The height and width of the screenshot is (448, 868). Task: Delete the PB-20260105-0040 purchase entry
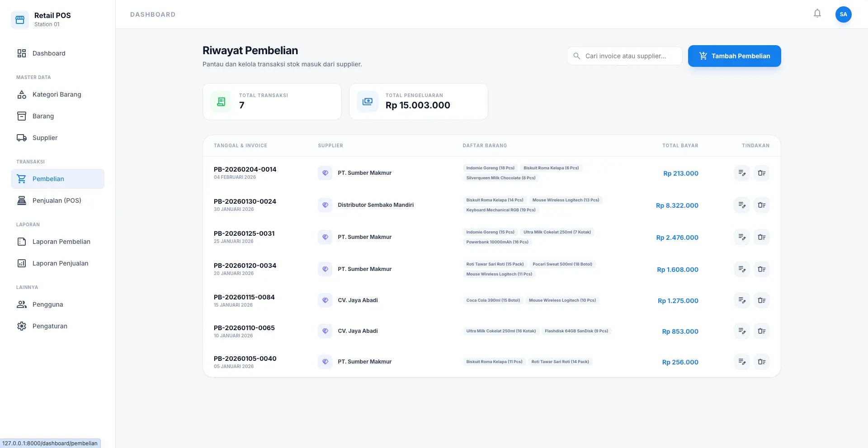coord(761,362)
